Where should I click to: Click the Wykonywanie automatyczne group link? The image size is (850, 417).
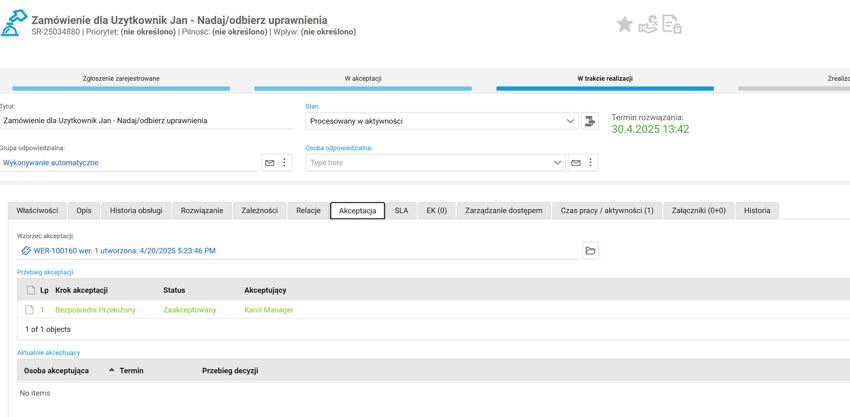[x=51, y=163]
